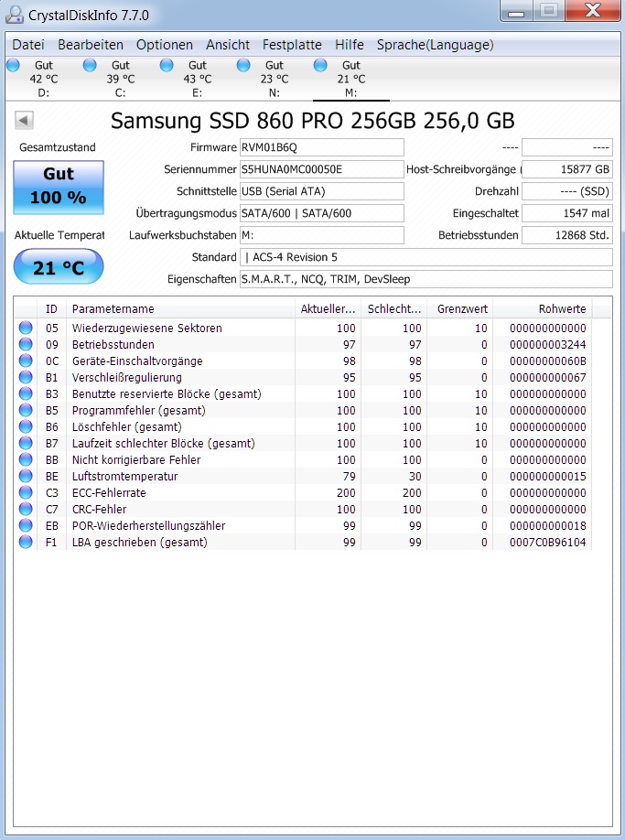
Task: Select the CRC-Fehler parameter name
Action: coord(99,510)
